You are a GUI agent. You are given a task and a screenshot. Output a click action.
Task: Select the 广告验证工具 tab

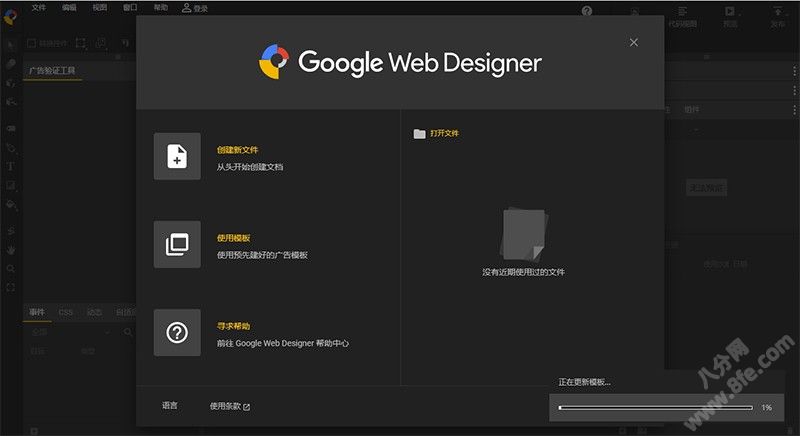(53, 70)
